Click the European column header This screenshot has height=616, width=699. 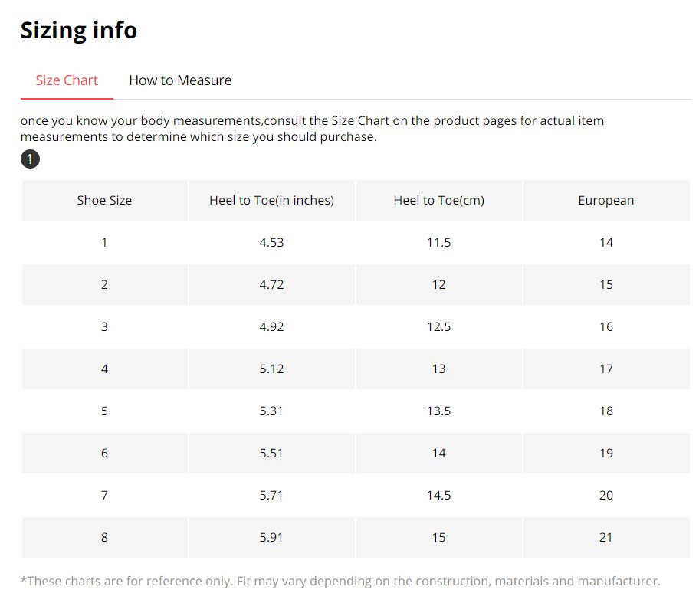pos(605,201)
